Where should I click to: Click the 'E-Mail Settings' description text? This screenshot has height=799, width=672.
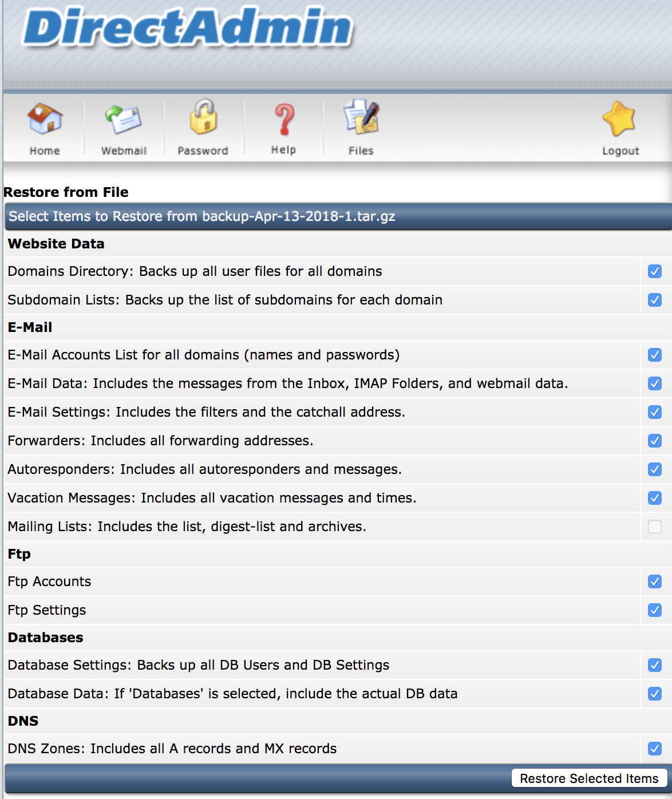(207, 412)
